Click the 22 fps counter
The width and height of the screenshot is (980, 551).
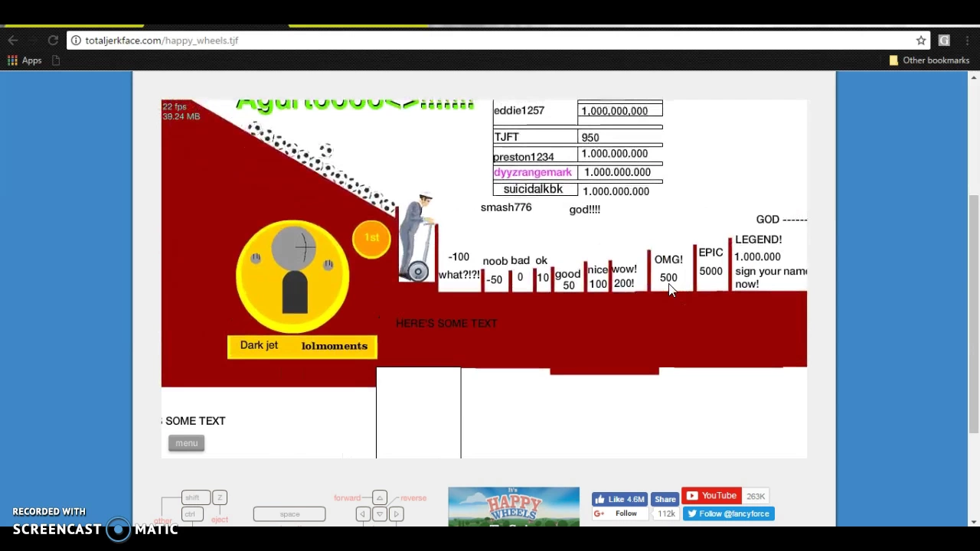pyautogui.click(x=175, y=107)
